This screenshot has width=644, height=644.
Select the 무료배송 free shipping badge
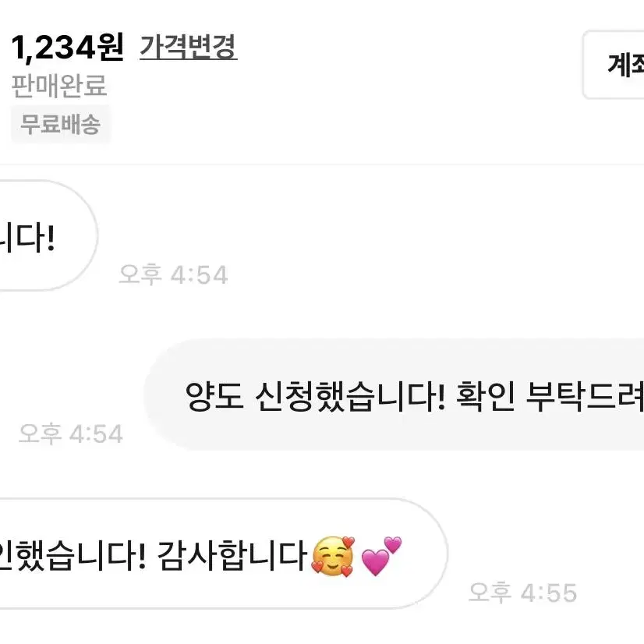tap(61, 124)
